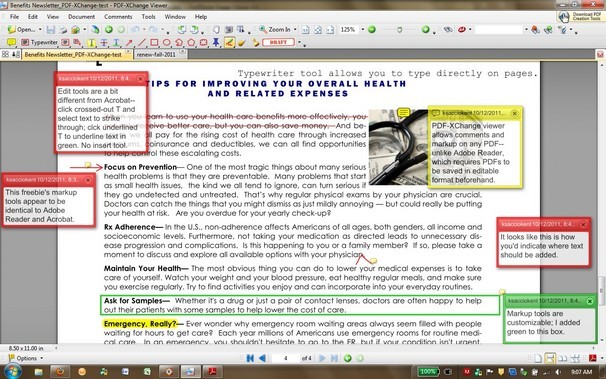Viewport: 606px width, 379px height.
Task: Click the taskbar volume speaker icon
Action: click(x=558, y=372)
